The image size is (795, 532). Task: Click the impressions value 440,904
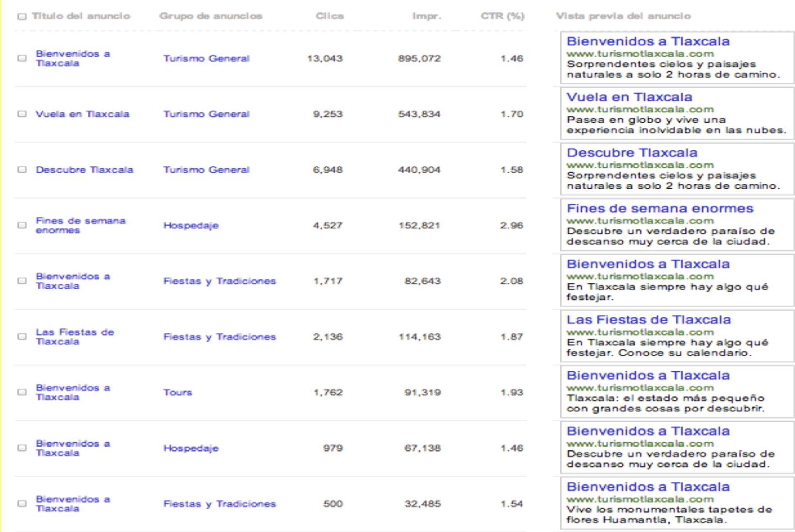coord(419,170)
